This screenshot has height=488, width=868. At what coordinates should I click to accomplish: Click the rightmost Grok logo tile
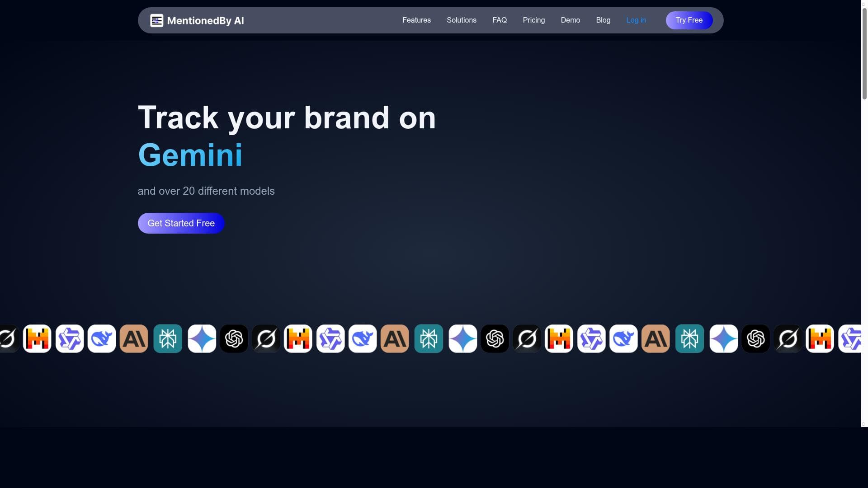[x=788, y=338]
